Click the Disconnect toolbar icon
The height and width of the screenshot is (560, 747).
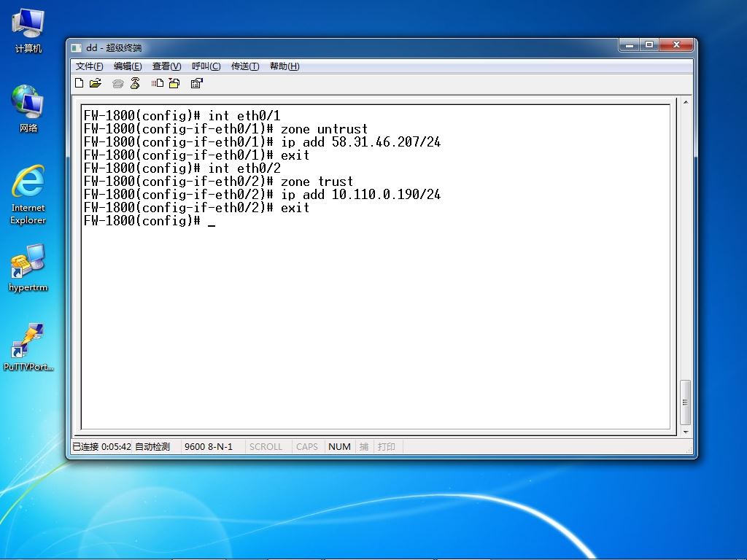(135, 83)
